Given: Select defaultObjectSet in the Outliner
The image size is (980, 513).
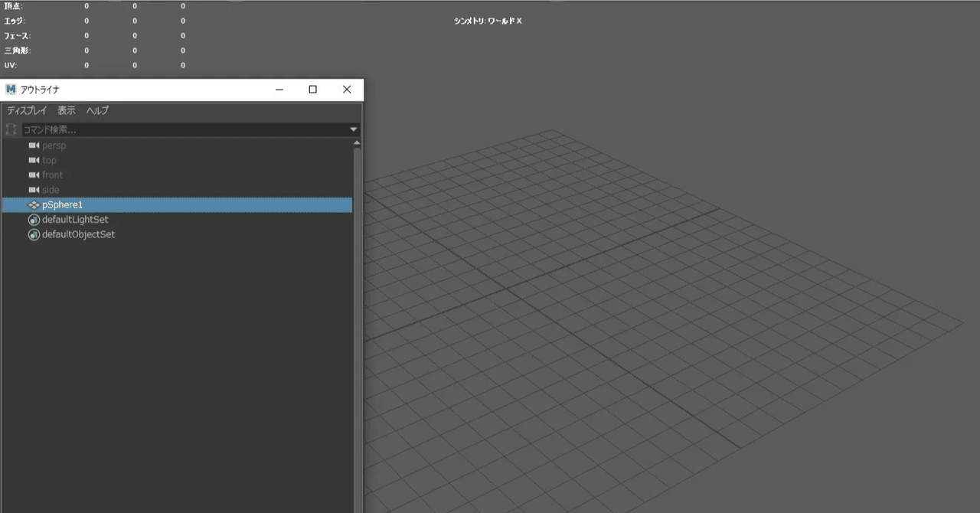Looking at the screenshot, I should [x=78, y=234].
